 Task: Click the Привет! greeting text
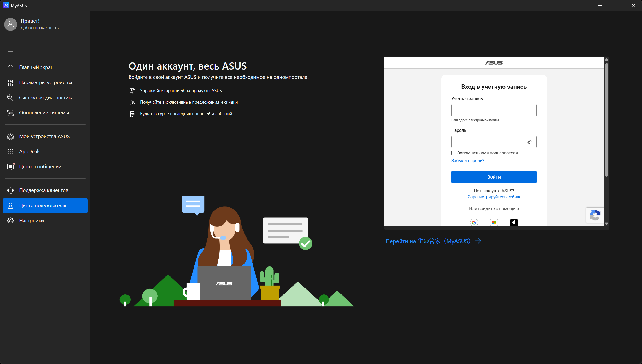30,21
